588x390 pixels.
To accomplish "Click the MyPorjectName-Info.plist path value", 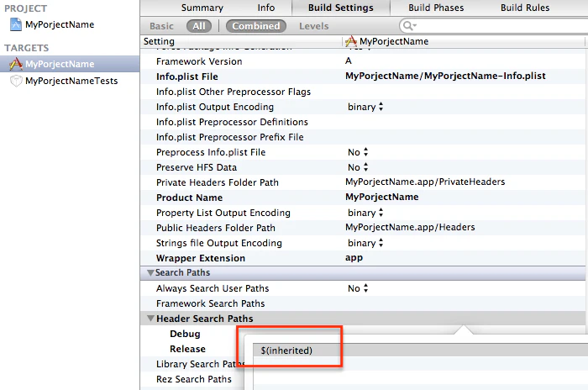I will click(445, 76).
